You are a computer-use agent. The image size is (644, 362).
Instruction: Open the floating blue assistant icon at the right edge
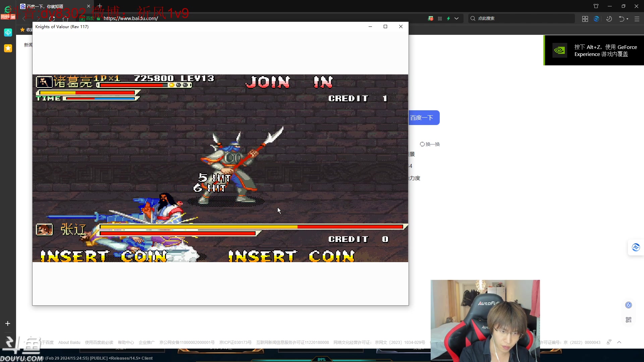(636, 247)
